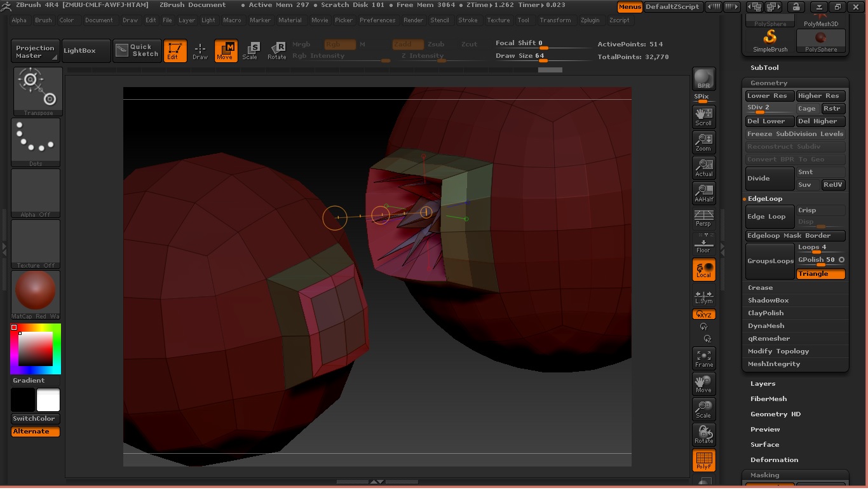This screenshot has height=497, width=868.
Task: Toggle XYZ rotation mode
Action: click(x=703, y=315)
